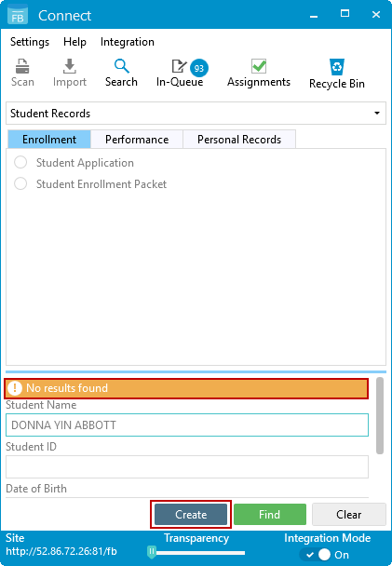Switch to the Personal Records tab
This screenshot has height=566, width=392.
pos(239,140)
